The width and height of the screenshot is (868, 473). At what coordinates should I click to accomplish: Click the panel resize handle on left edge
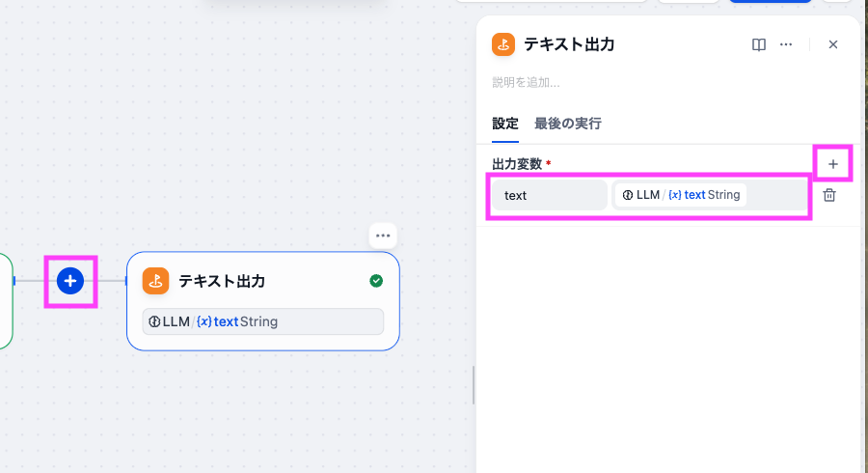(x=474, y=384)
